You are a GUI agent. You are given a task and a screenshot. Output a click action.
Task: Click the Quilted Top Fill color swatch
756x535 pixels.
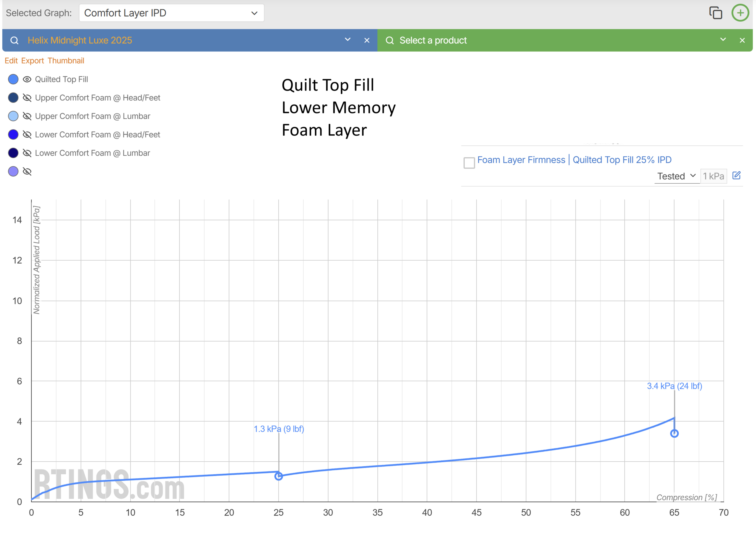[x=13, y=79]
